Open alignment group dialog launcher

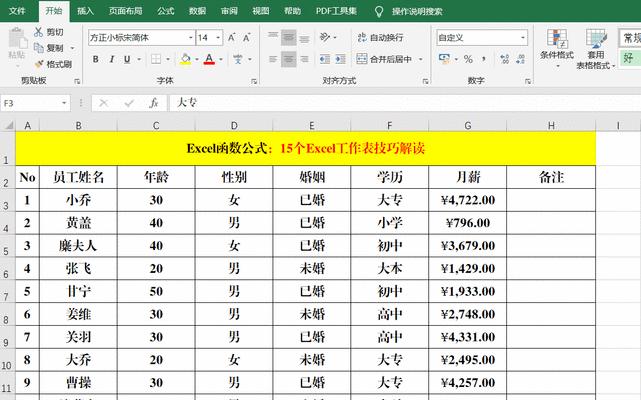pos(425,81)
